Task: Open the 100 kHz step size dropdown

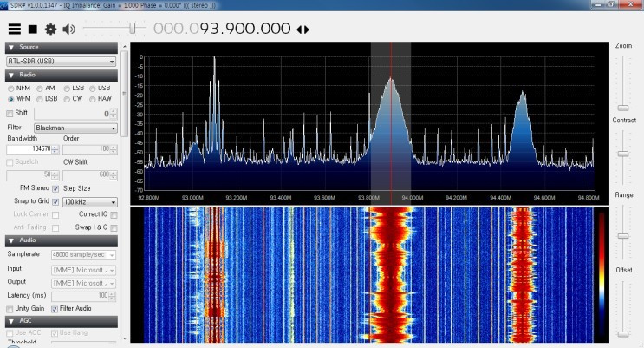Action: coord(90,202)
